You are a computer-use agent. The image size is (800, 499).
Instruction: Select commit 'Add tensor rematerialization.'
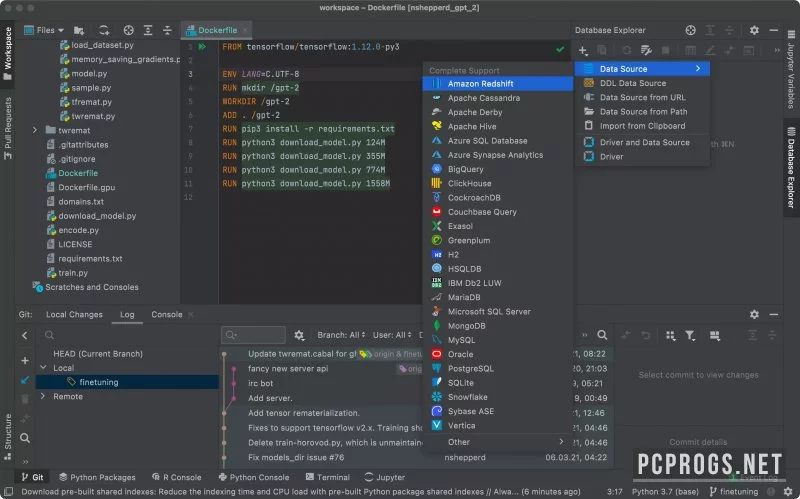click(304, 413)
